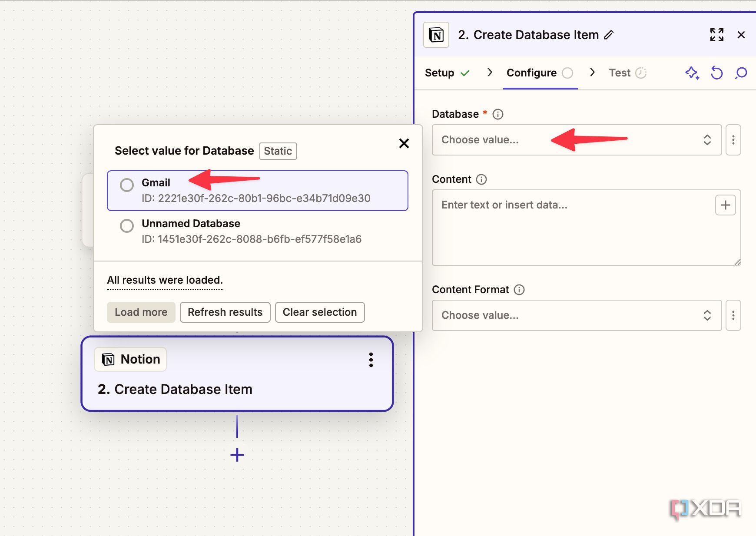The image size is (756, 536).
Task: Show info tooltip for the Content field
Action: (481, 179)
